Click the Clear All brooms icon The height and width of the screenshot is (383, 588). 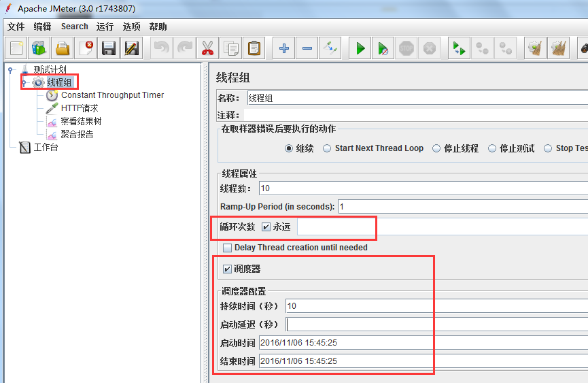click(x=558, y=48)
